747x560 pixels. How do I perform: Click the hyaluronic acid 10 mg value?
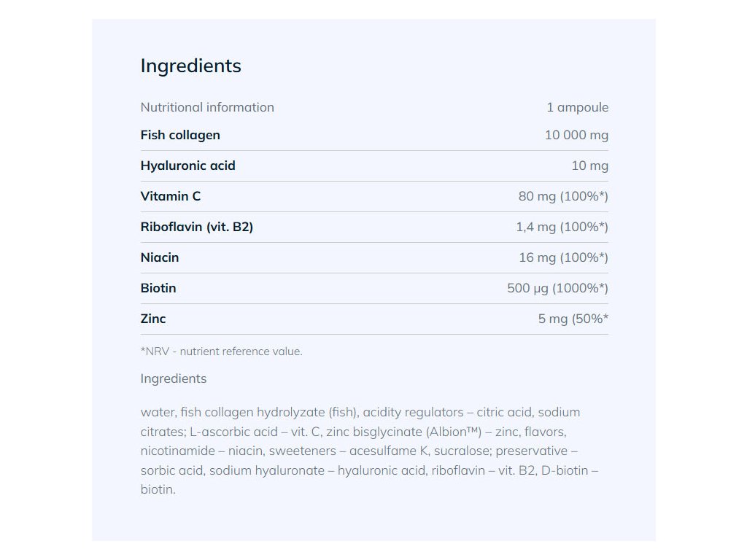[x=589, y=166]
